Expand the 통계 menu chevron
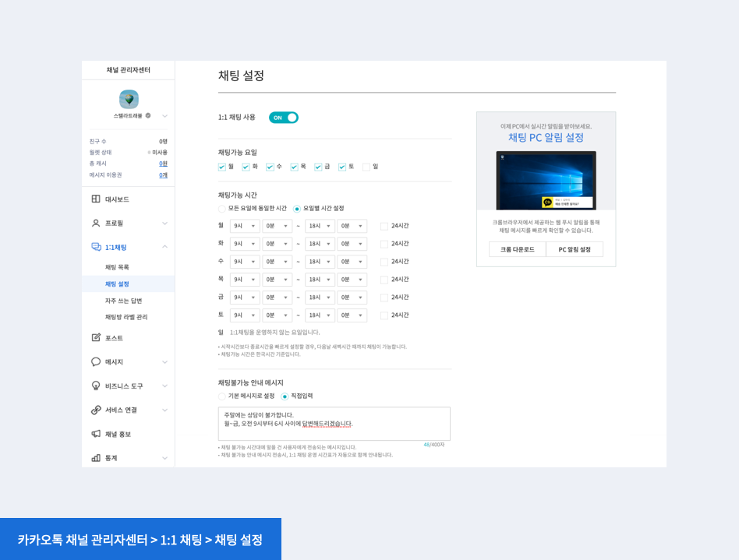This screenshot has width=739, height=560. 164,458
